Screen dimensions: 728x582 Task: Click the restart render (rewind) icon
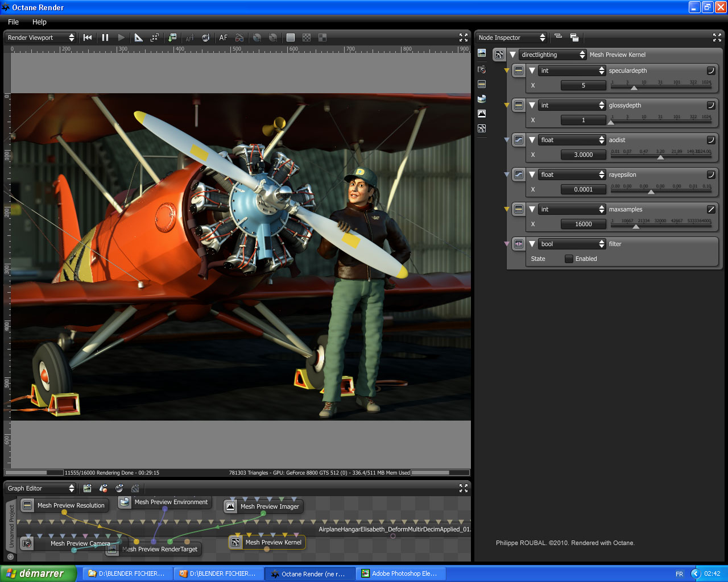[88, 38]
